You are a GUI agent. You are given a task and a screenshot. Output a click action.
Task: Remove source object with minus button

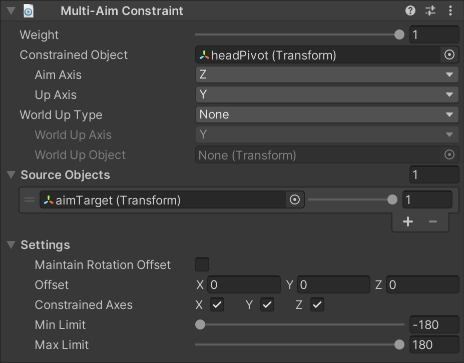[x=433, y=222]
